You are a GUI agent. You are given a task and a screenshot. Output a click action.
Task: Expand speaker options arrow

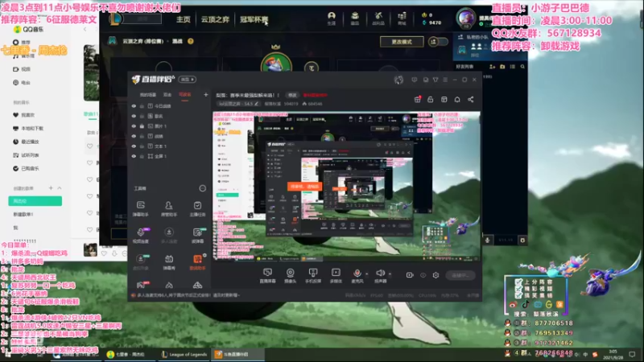(390, 274)
